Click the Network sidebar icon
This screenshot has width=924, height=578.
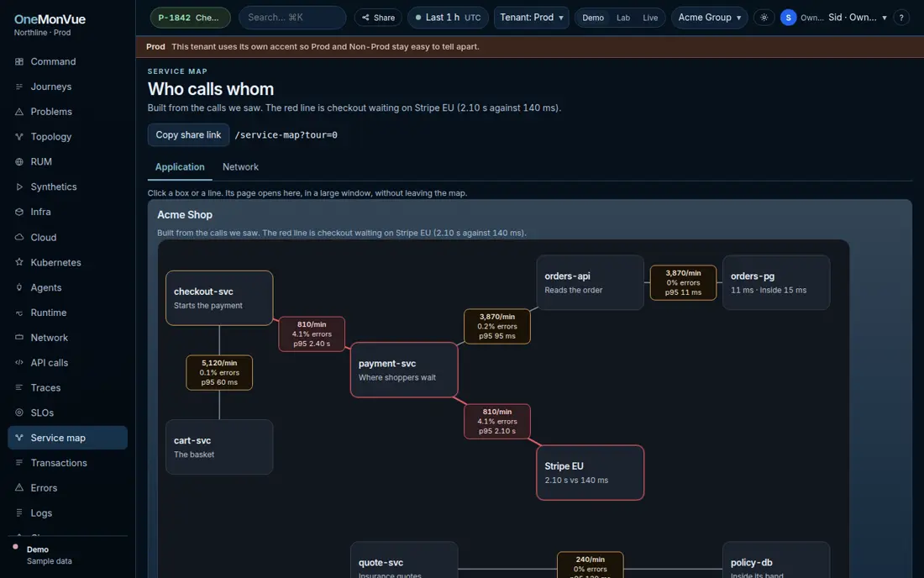pyautogui.click(x=18, y=338)
